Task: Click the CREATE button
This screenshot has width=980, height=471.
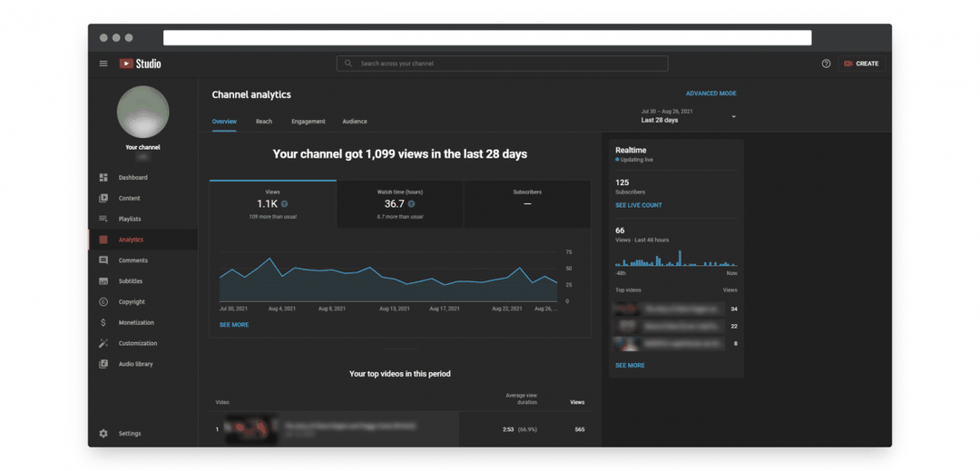Action: 862,64
